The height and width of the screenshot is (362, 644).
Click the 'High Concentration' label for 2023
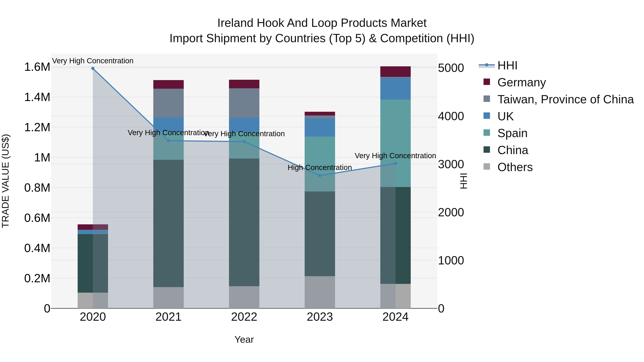point(320,167)
